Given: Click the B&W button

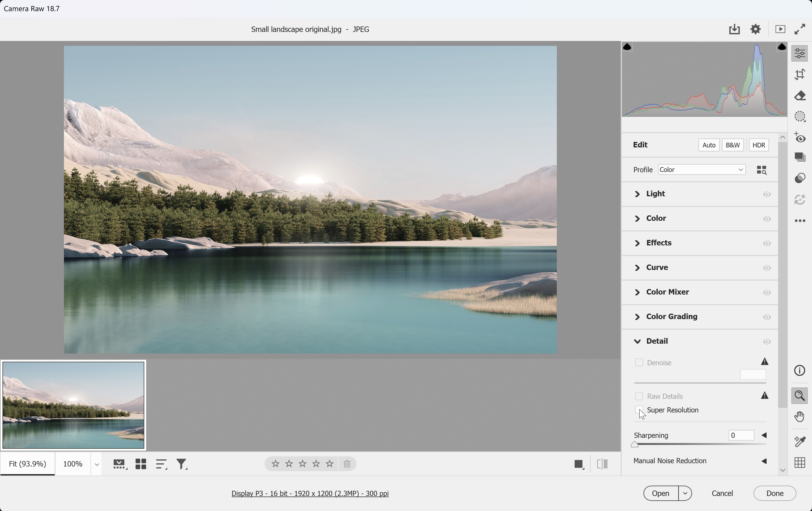Looking at the screenshot, I should tap(732, 145).
